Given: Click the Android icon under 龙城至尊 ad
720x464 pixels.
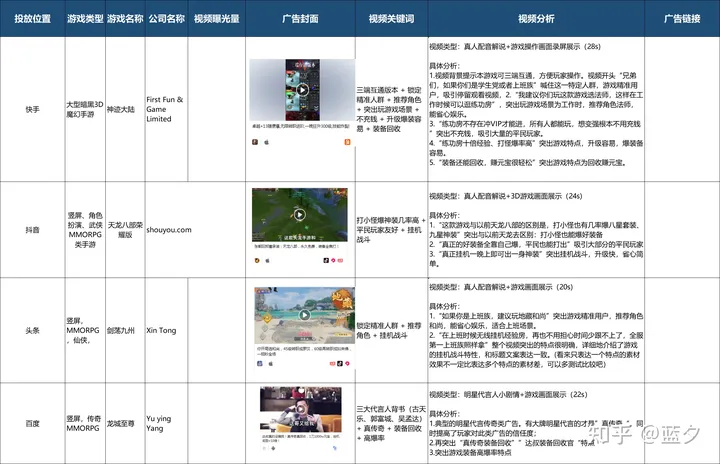Looking at the screenshot, I should 273,448.
